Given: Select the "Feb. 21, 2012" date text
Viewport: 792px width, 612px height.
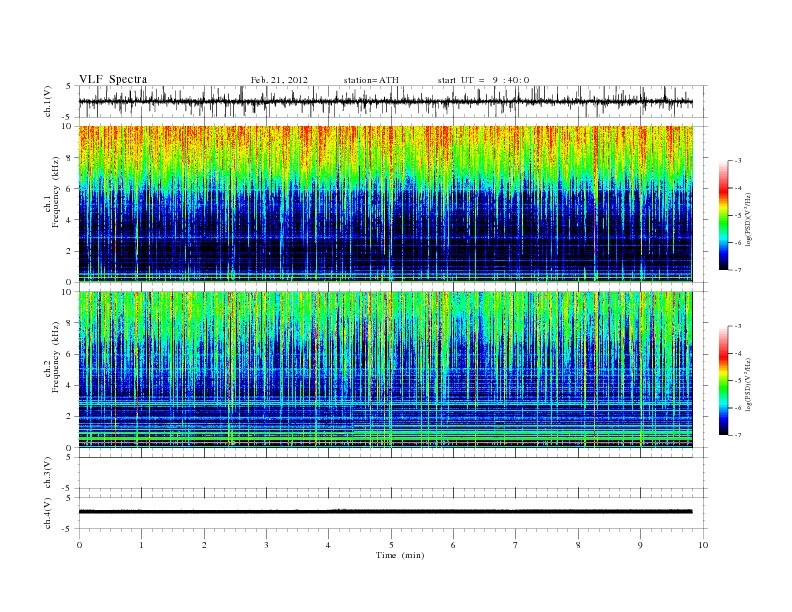Looking at the screenshot, I should click(x=279, y=80).
